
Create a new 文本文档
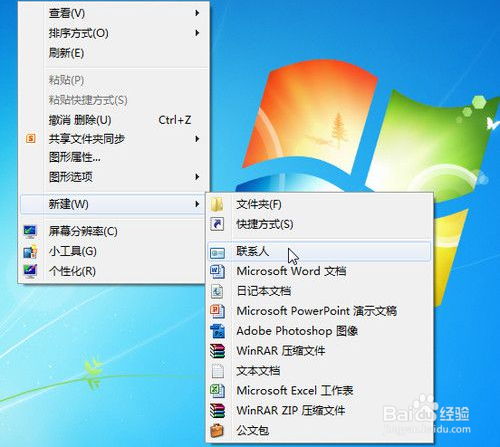tap(319, 371)
